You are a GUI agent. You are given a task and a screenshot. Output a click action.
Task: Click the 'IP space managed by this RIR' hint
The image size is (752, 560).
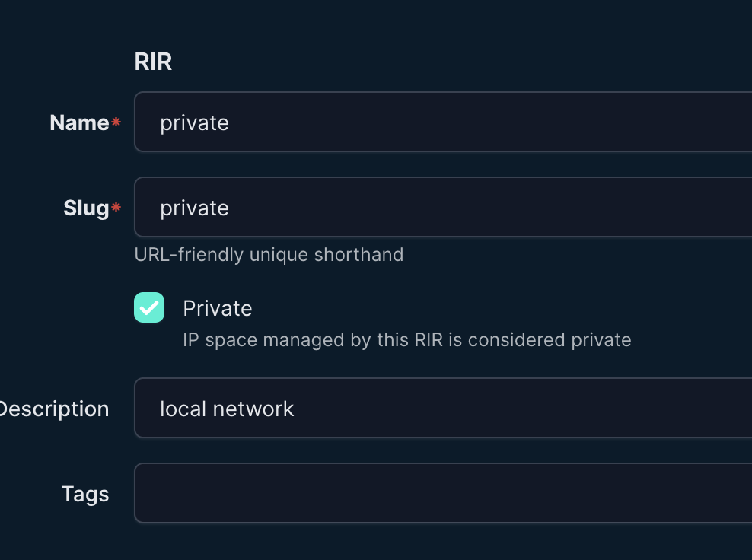coord(406,339)
